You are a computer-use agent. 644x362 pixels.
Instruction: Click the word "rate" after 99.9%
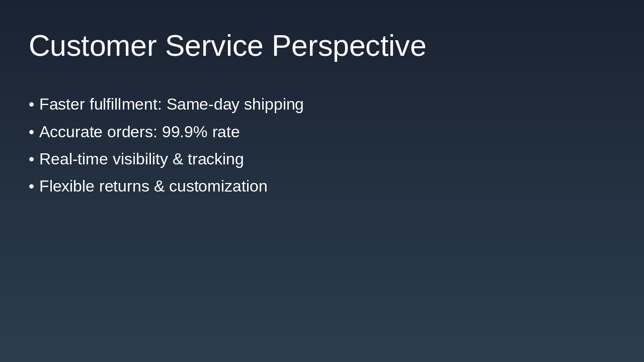point(226,132)
